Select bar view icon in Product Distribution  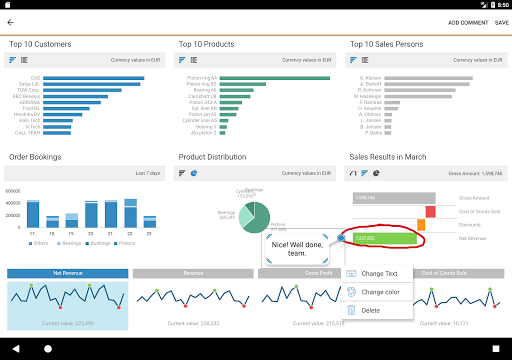tap(182, 173)
